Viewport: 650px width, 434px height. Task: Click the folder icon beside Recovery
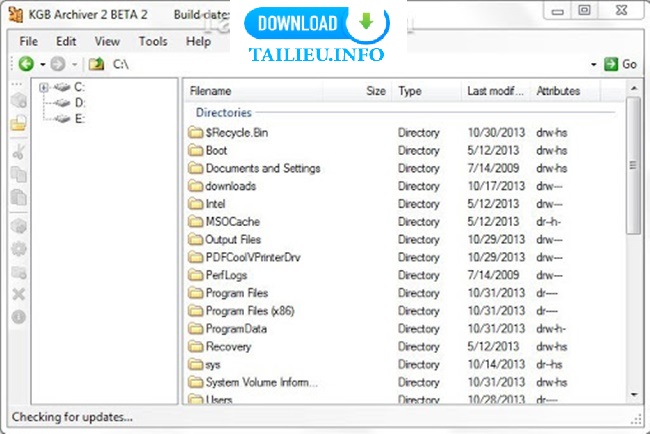pos(196,346)
